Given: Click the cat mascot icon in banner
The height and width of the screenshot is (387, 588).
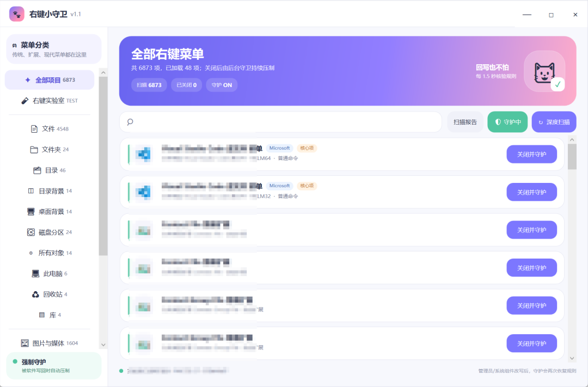Looking at the screenshot, I should click(x=544, y=72).
